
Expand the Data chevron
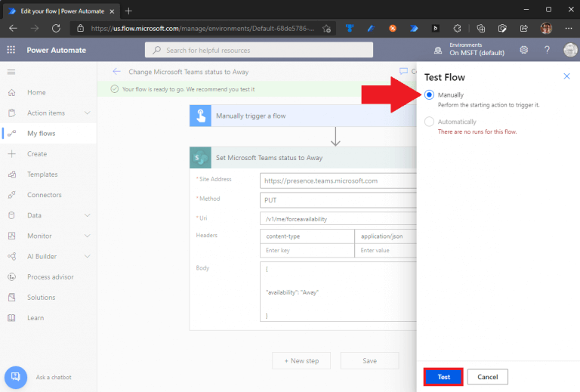pyautogui.click(x=88, y=215)
